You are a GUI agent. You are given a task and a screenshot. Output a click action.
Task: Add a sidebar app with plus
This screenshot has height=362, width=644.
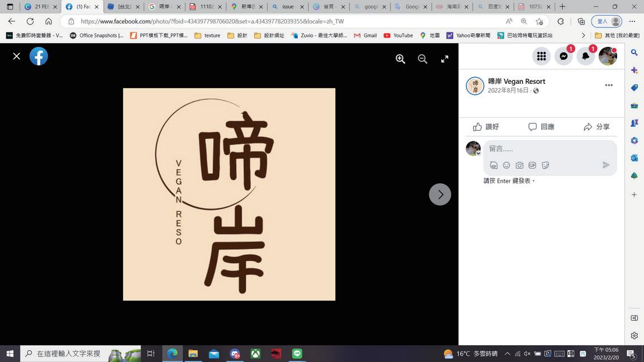(634, 194)
